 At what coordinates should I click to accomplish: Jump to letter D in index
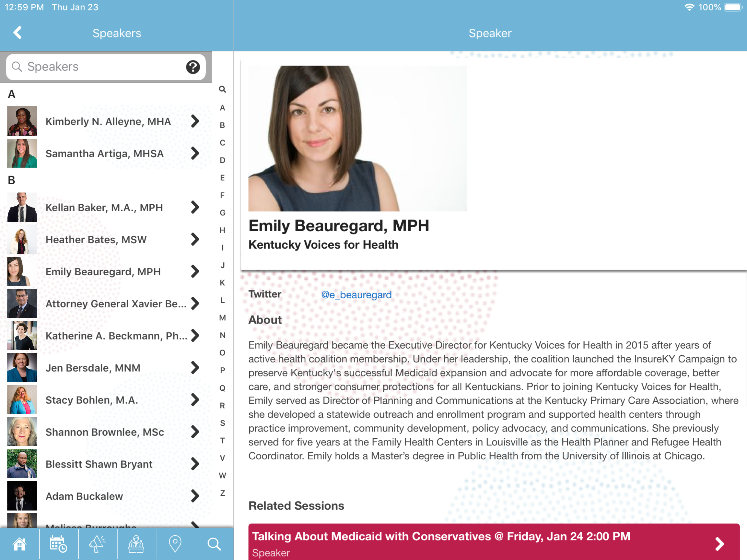(222, 160)
